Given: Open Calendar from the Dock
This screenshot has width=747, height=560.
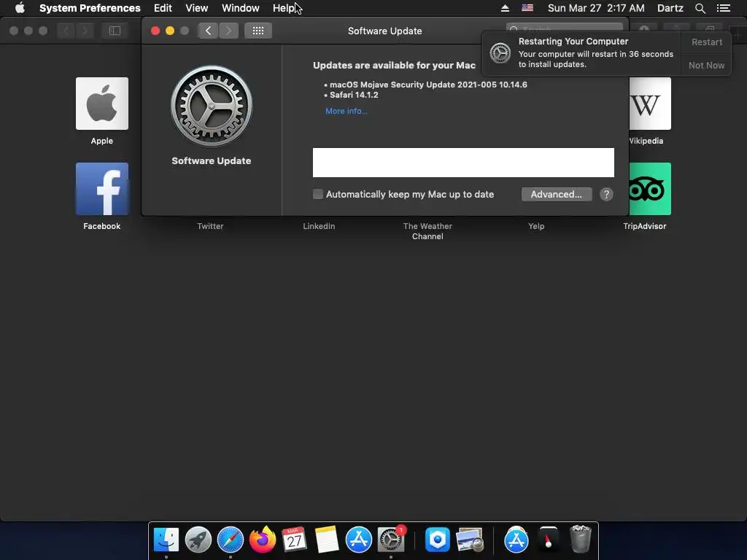Looking at the screenshot, I should (x=294, y=540).
